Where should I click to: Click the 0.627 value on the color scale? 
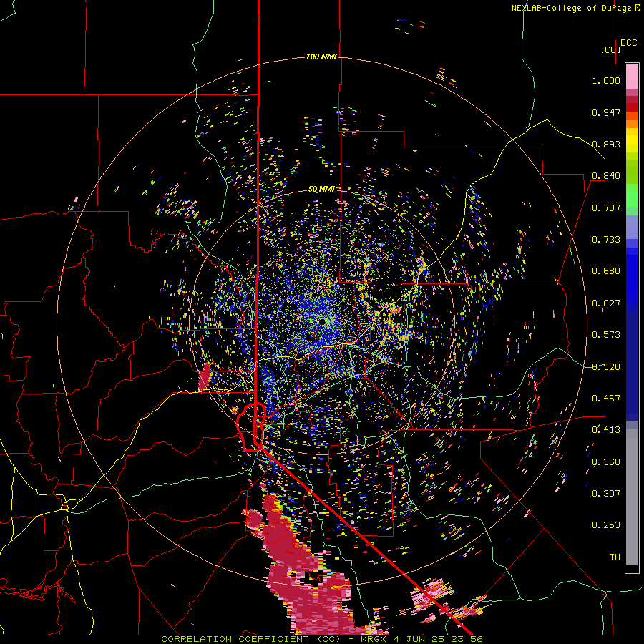pos(606,303)
